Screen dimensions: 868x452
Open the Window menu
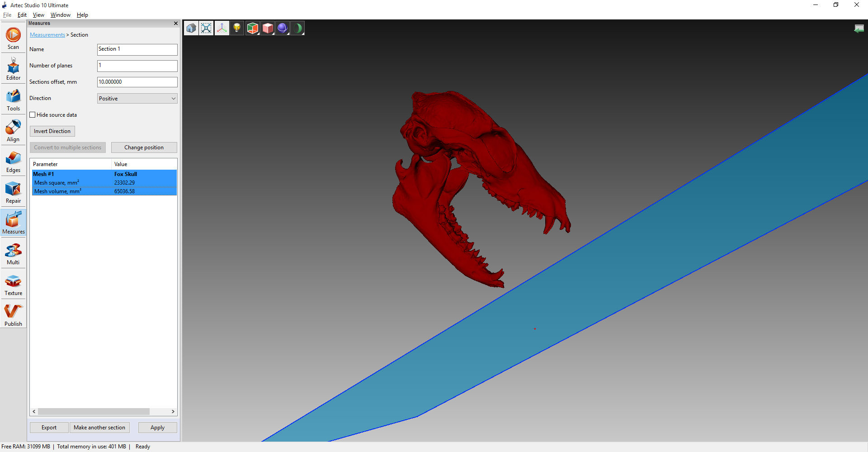pyautogui.click(x=60, y=15)
